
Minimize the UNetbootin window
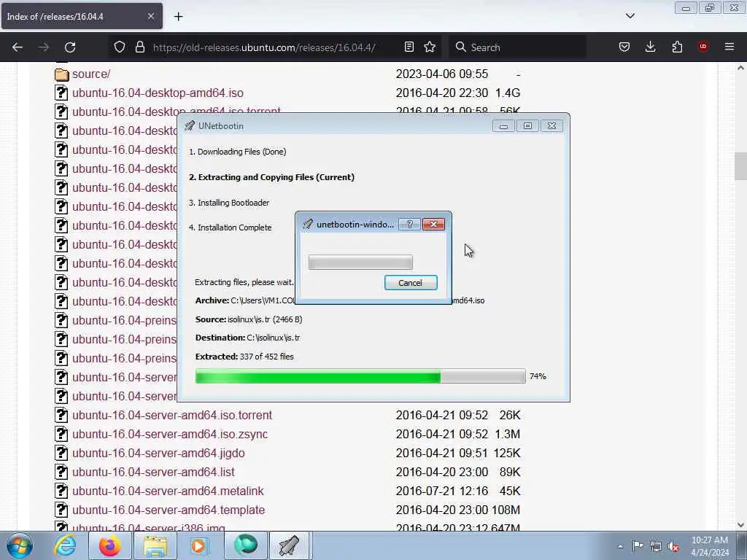(503, 125)
